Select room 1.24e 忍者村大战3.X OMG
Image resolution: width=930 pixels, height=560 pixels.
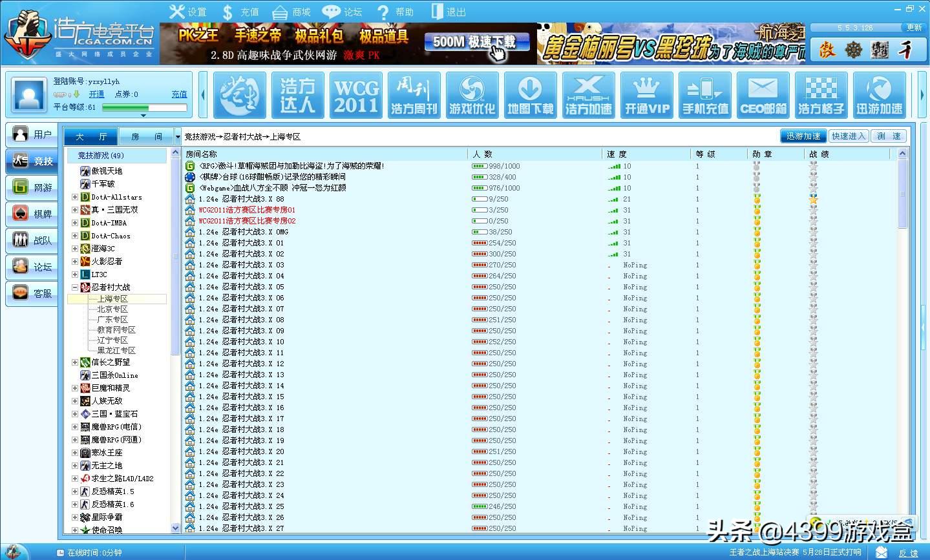click(x=243, y=232)
